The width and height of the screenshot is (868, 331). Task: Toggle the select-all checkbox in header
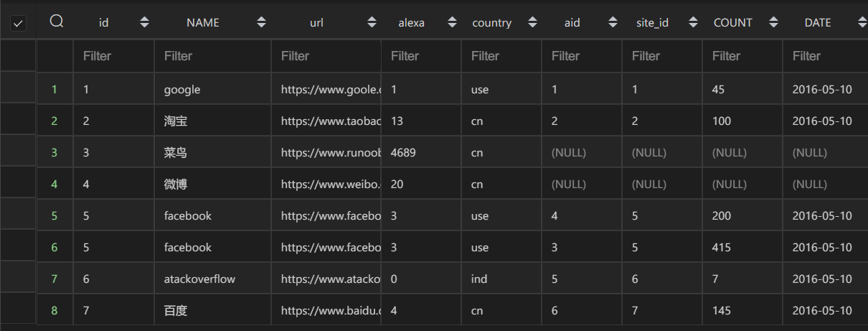(19, 24)
